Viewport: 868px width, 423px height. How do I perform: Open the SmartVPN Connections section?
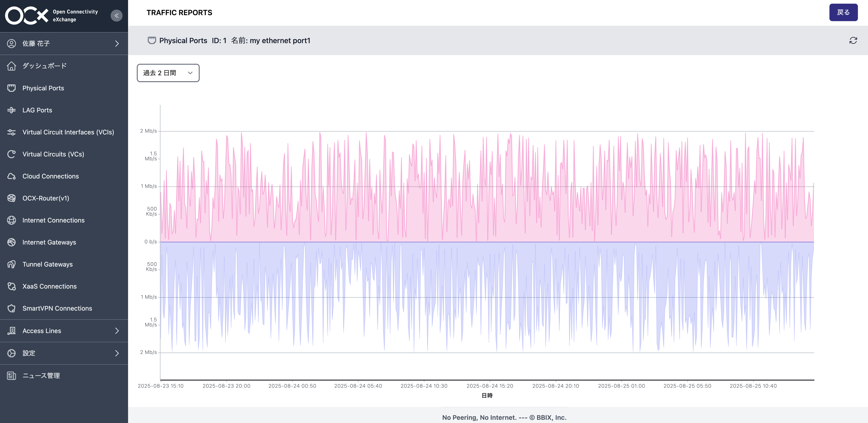[x=57, y=308]
